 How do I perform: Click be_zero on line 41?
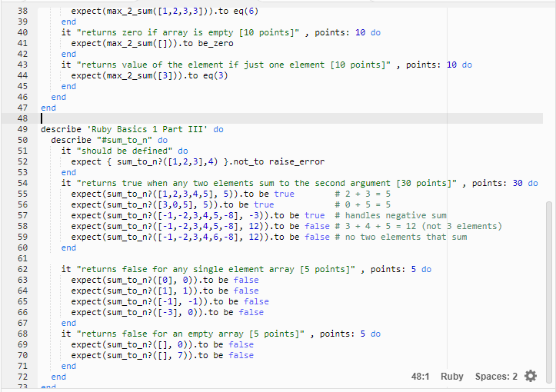click(x=215, y=43)
